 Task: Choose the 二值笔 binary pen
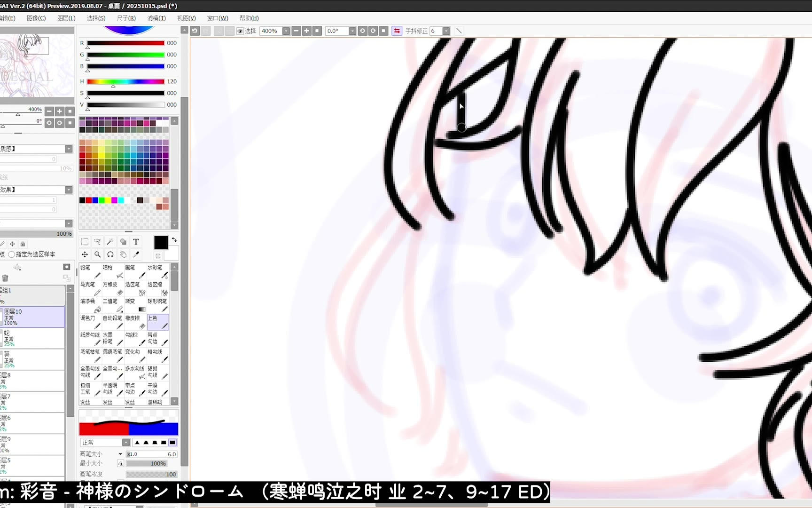tap(113, 305)
